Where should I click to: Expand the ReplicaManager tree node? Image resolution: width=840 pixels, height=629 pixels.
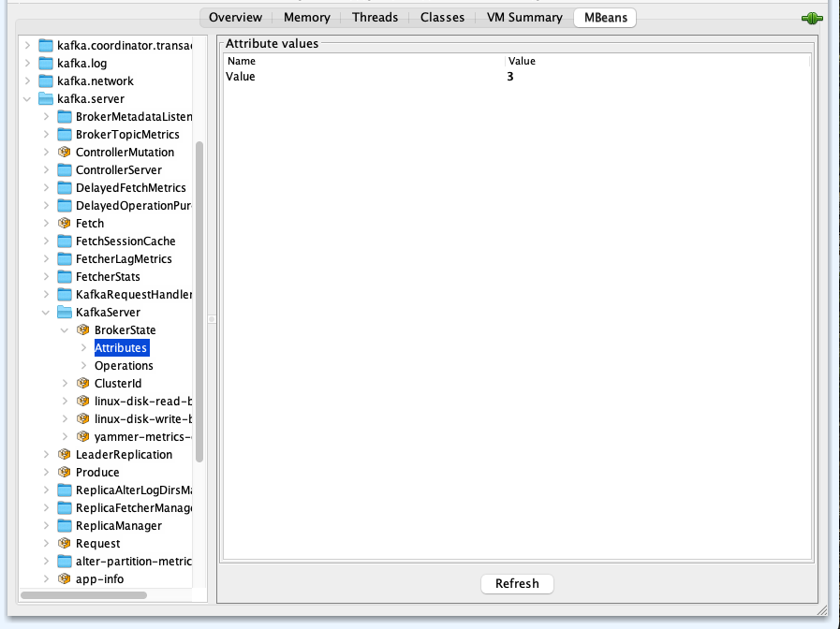point(46,526)
